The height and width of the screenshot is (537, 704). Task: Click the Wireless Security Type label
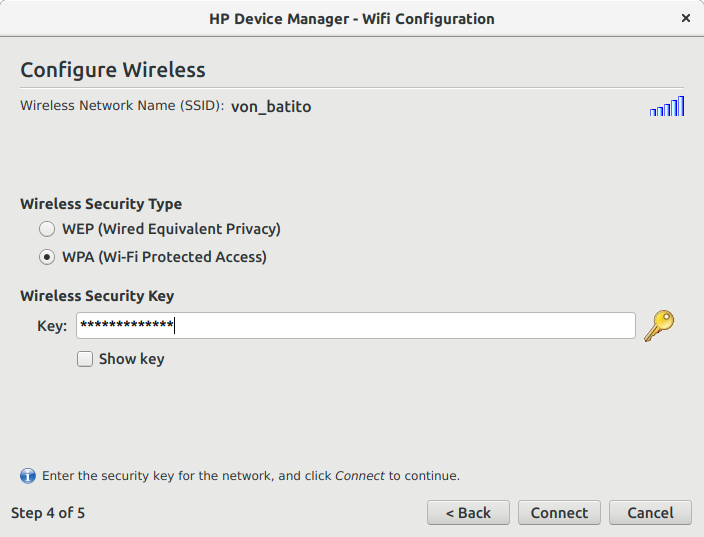click(101, 204)
